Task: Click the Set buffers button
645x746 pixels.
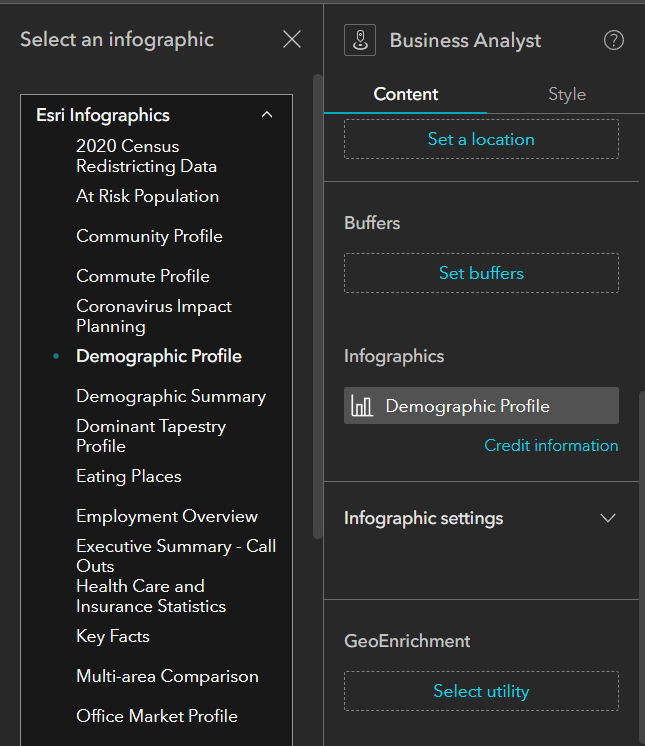Action: [481, 273]
